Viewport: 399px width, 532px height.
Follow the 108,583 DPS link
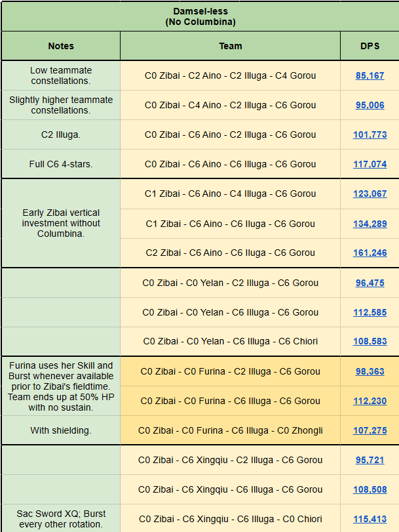370,342
